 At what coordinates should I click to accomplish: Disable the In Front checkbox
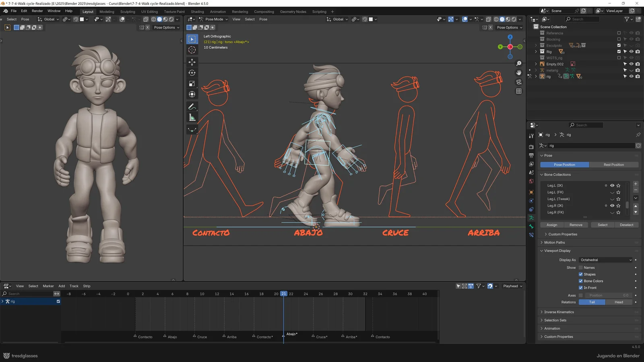581,288
